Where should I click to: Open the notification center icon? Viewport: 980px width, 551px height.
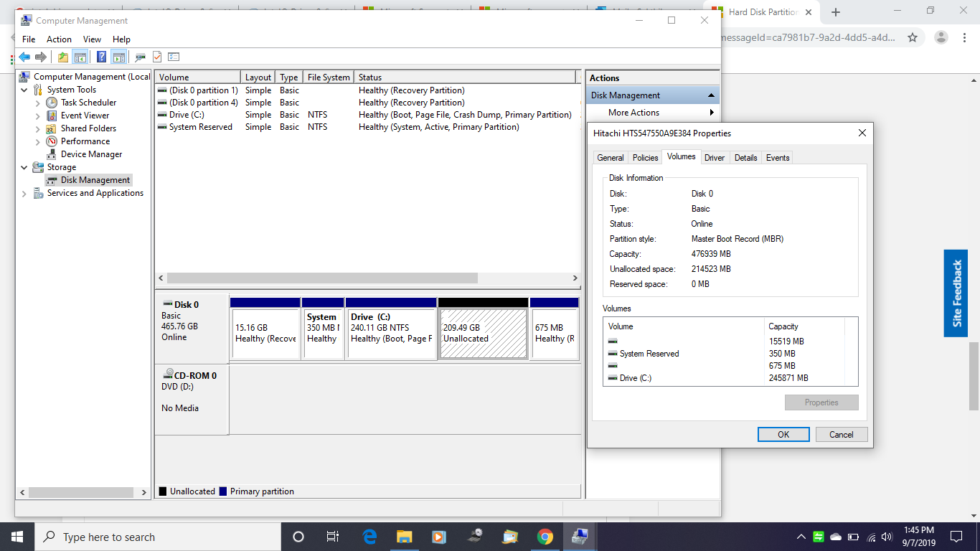956,537
